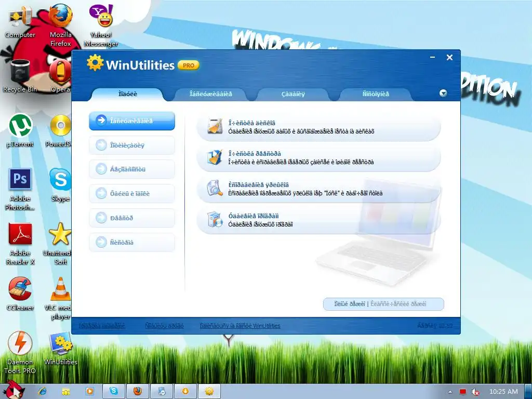Switch to Skype in the taskbar
Screen dimensions: 532x399
click(114, 391)
